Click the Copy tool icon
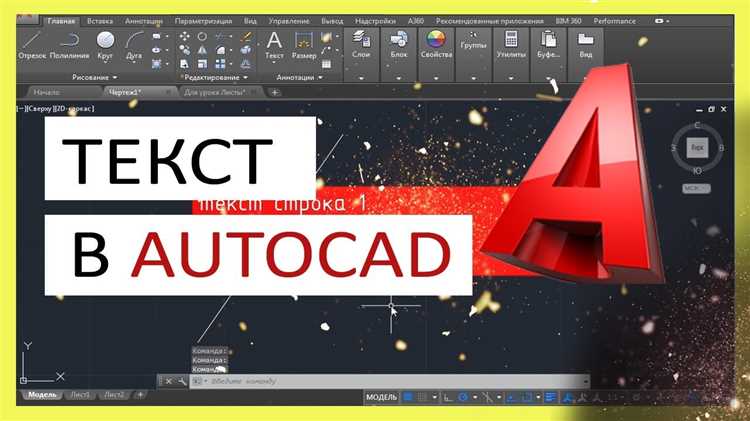The height and width of the screenshot is (421, 750). pos(184,50)
